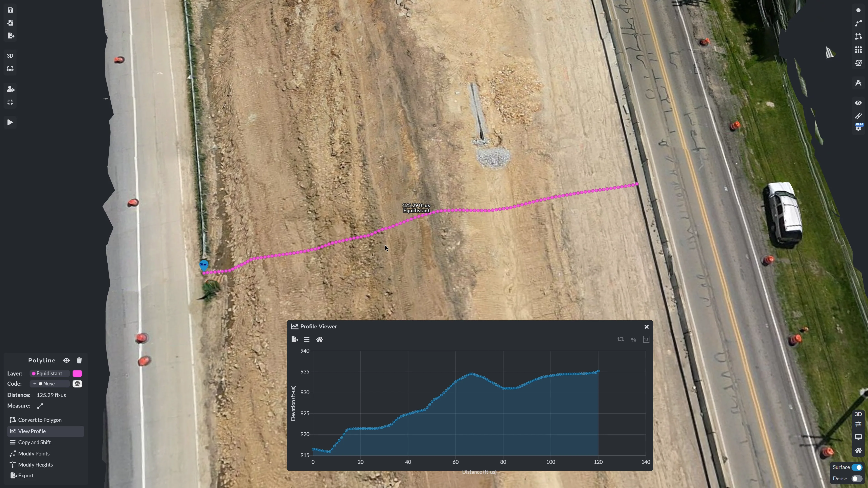Reset profile view with home icon
Viewport: 868px width, 488px height.
(319, 340)
